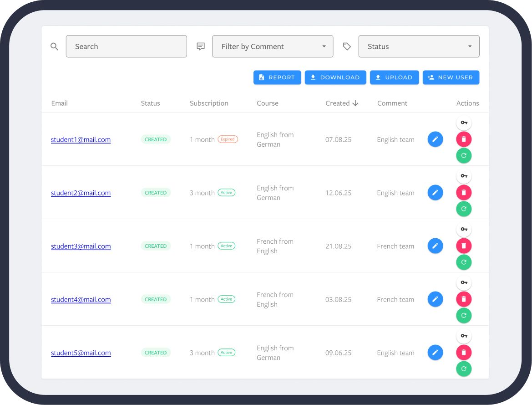Open the Filter by Comment dropdown
This screenshot has width=532, height=405.
pyautogui.click(x=273, y=46)
